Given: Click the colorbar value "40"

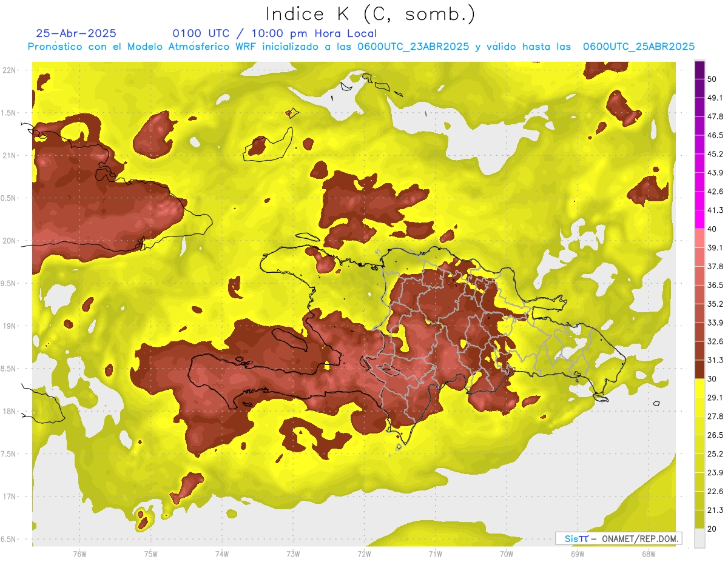Looking at the screenshot, I should pos(712,229).
